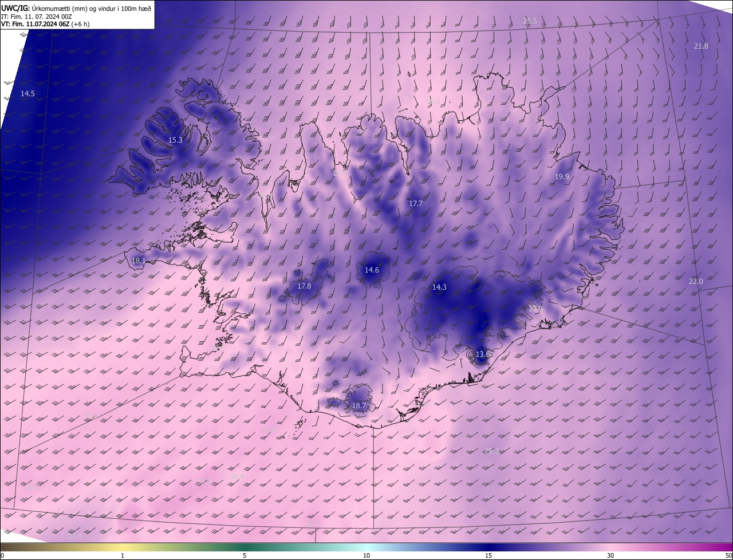Click the 14.3 value on the large glacier

439,287
